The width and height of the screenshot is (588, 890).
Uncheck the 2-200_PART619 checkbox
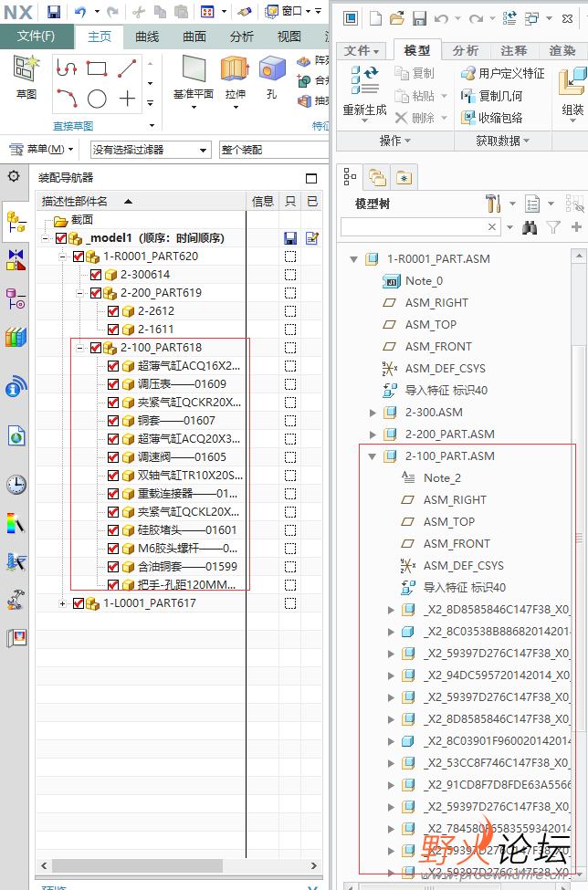point(96,293)
